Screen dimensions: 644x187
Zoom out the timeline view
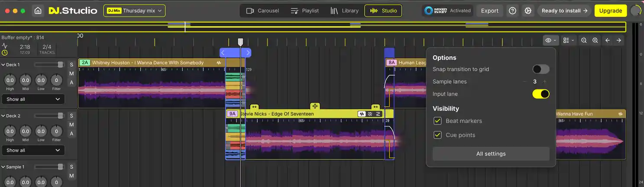click(584, 40)
